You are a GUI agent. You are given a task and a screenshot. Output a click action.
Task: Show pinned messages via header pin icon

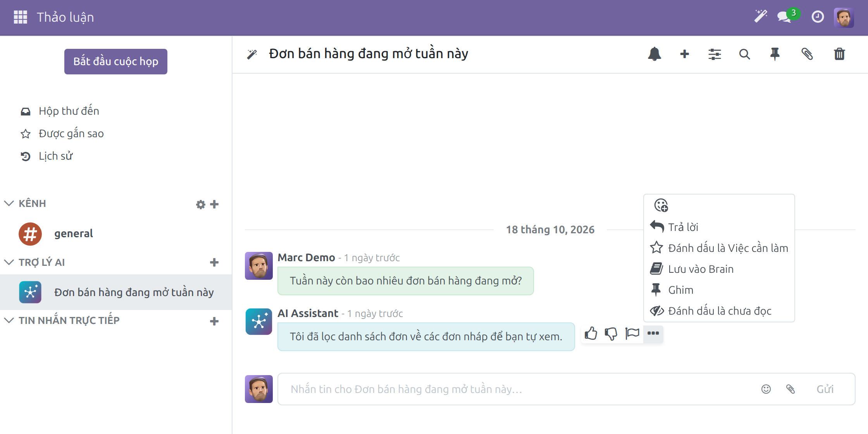click(775, 54)
